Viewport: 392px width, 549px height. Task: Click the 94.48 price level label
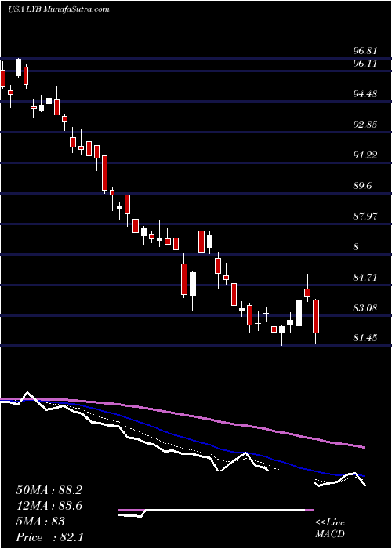tap(365, 94)
